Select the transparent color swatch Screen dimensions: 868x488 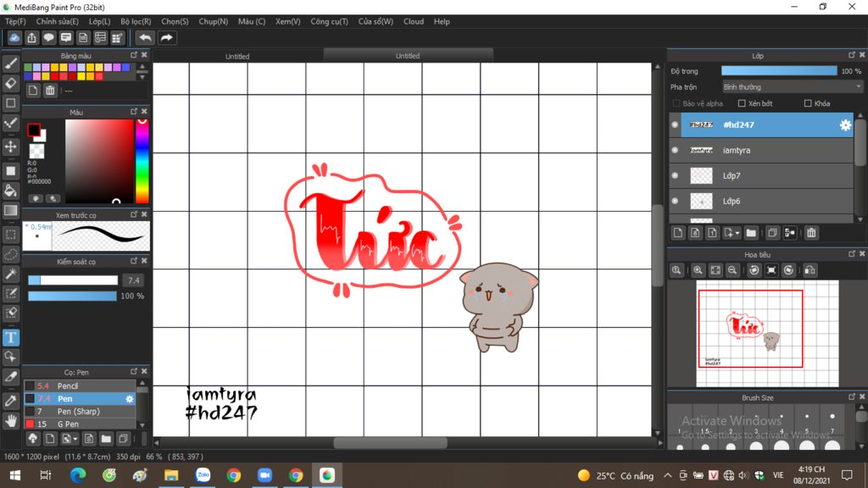tap(36, 151)
